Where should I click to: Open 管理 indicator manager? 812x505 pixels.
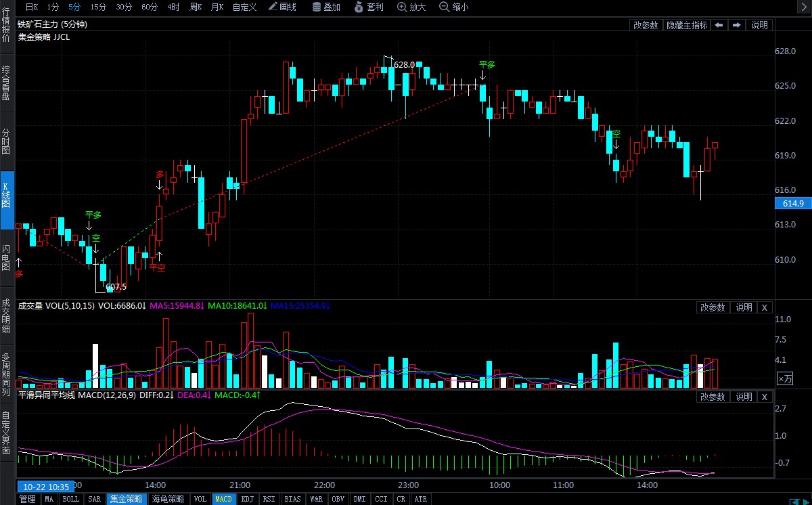pyautogui.click(x=27, y=499)
